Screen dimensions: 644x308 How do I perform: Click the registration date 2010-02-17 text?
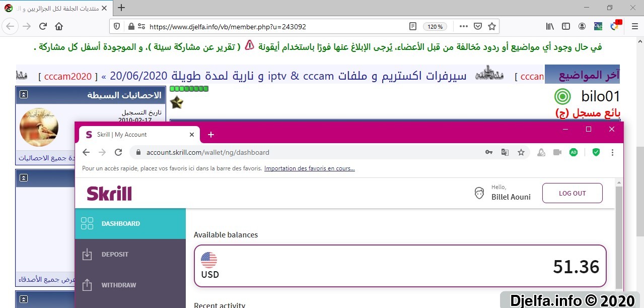[x=135, y=120]
